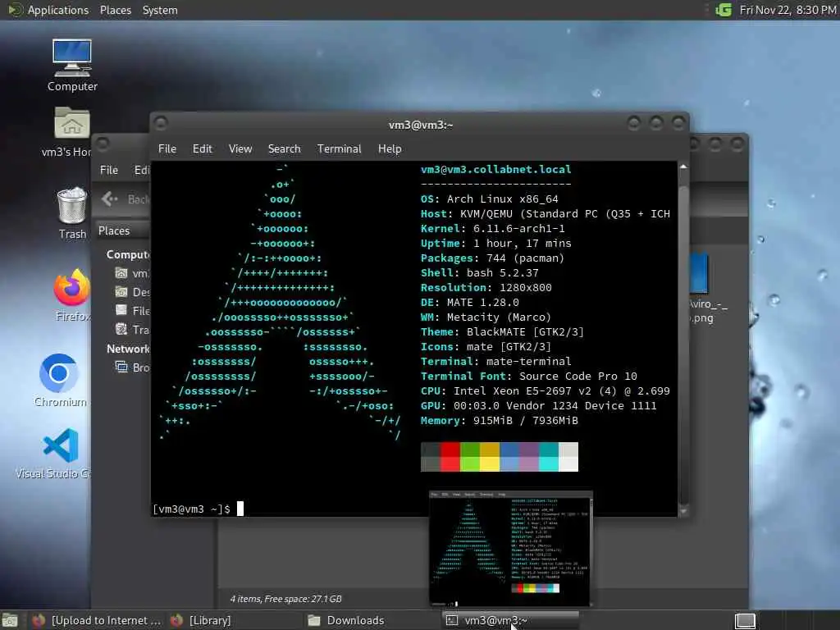Click the clock showing Fri Nov 22
The height and width of the screenshot is (630, 840).
pyautogui.click(x=787, y=10)
